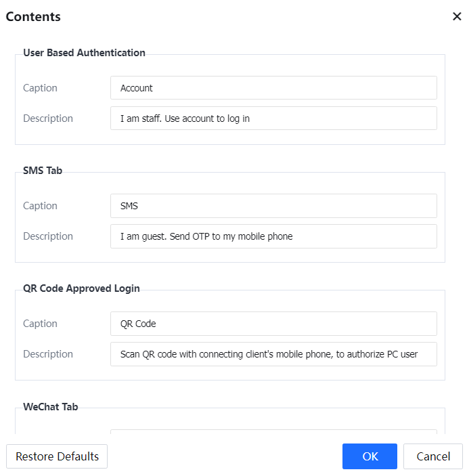Click Description label in QR Code section
This screenshot has width=467, height=476.
tap(48, 354)
